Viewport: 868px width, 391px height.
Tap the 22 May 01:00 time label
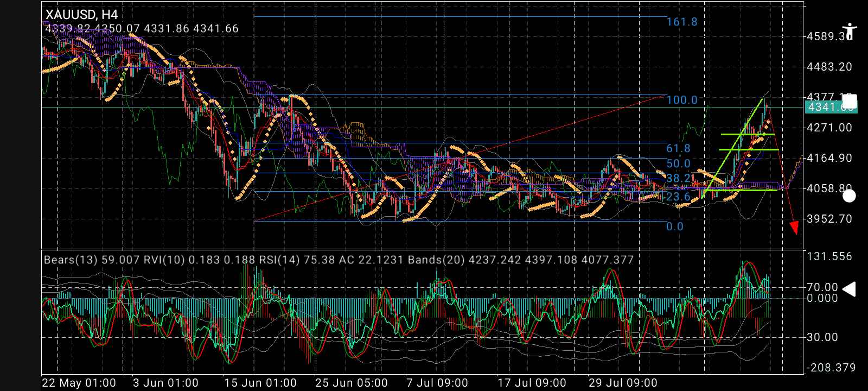click(79, 383)
